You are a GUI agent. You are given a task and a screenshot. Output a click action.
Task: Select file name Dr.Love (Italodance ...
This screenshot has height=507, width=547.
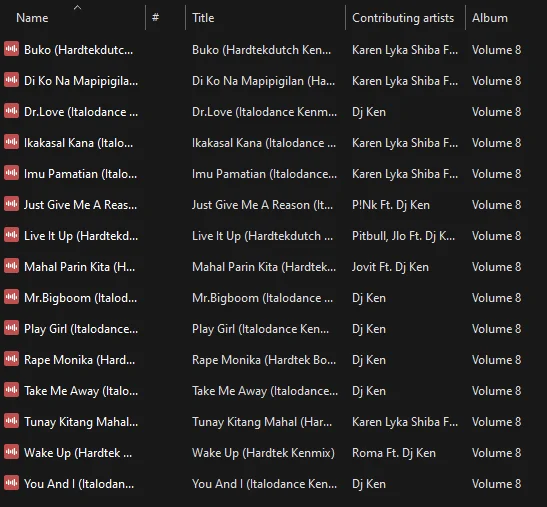point(81,112)
